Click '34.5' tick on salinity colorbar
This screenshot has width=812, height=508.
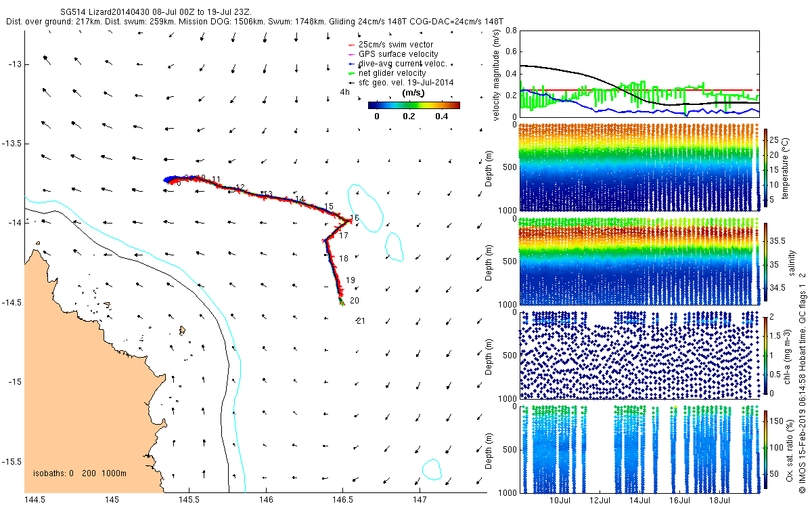(x=777, y=288)
